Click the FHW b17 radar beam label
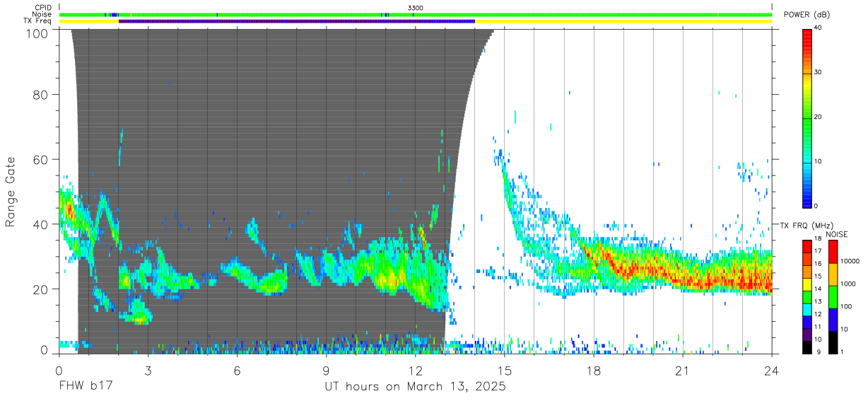This screenshot has height=401, width=868. coord(86,387)
